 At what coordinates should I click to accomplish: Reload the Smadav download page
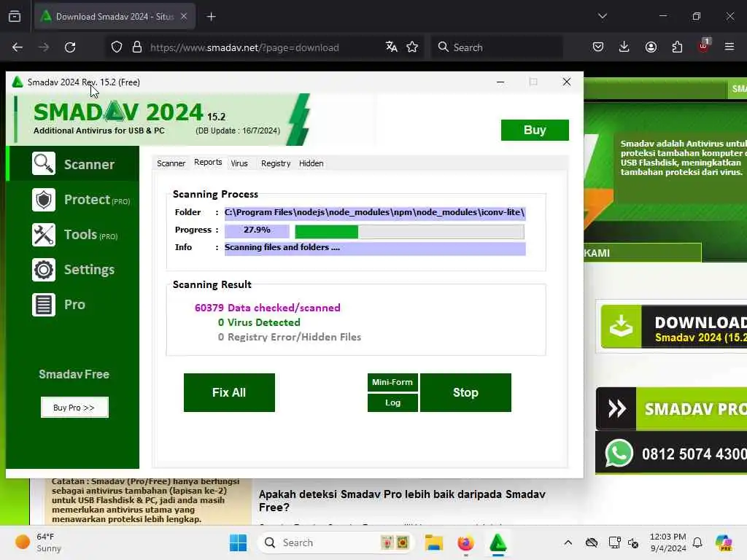70,47
